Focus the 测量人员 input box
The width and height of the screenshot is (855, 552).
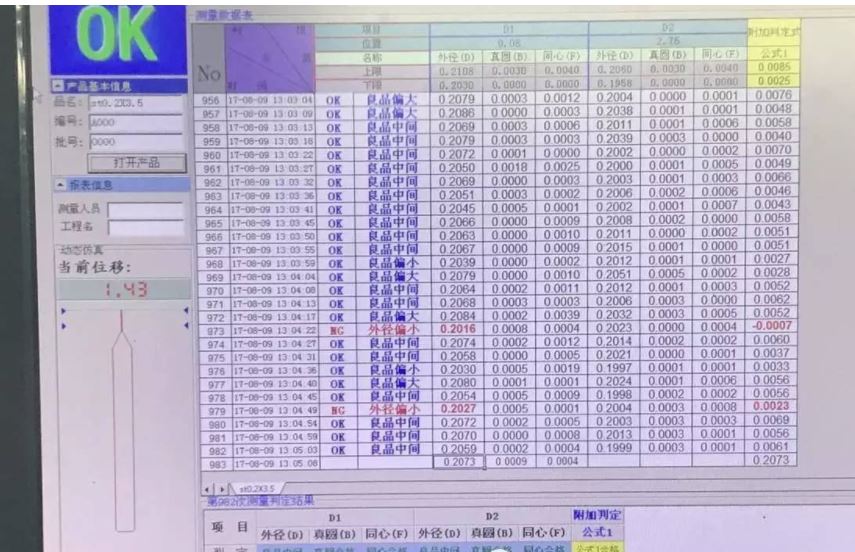pyautogui.click(x=146, y=209)
